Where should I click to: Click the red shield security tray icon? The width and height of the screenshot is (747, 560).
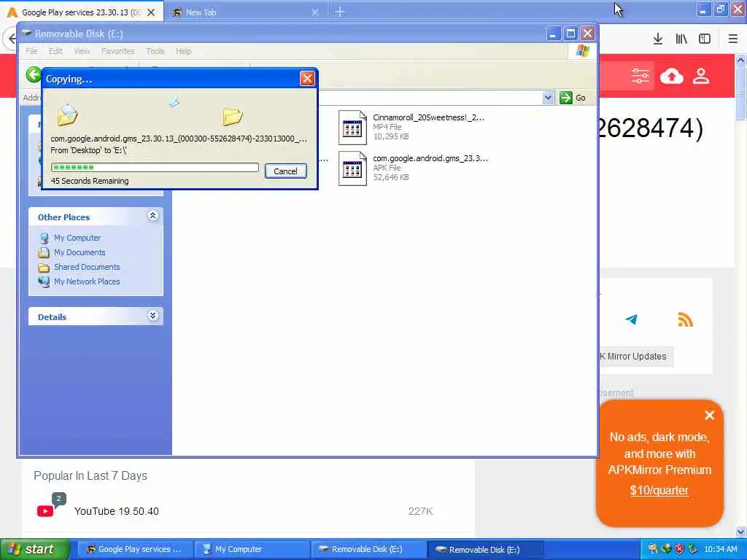[679, 549]
